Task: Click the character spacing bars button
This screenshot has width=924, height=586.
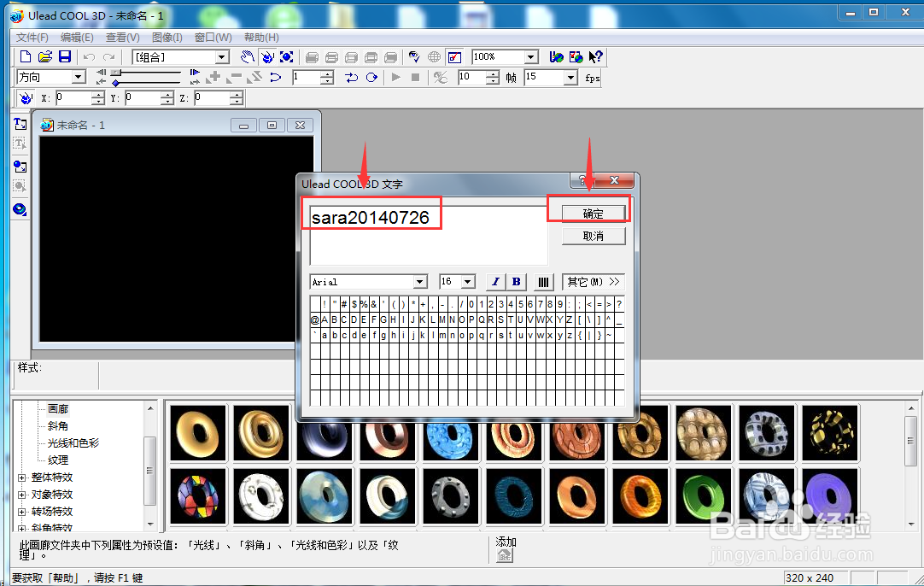Action: click(x=543, y=283)
